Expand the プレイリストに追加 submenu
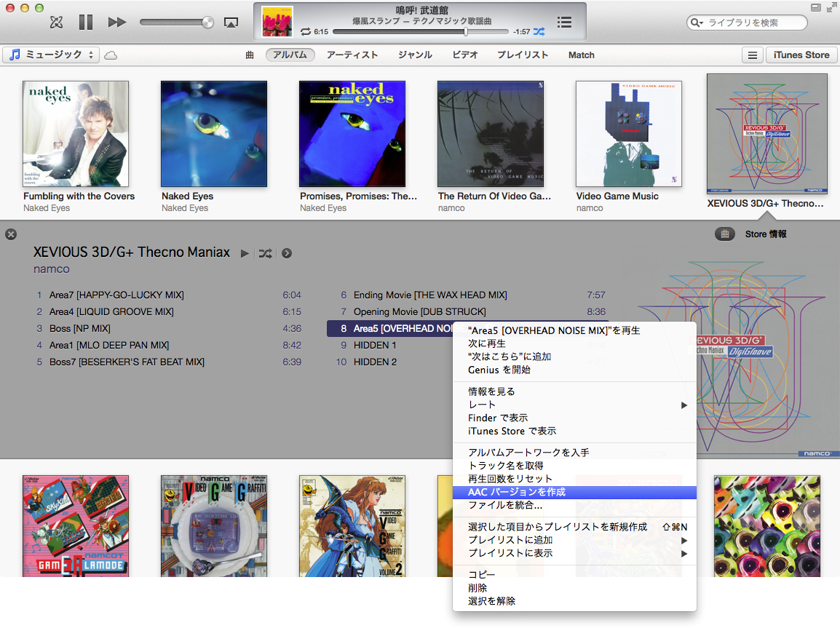The width and height of the screenshot is (840, 628). (x=574, y=540)
